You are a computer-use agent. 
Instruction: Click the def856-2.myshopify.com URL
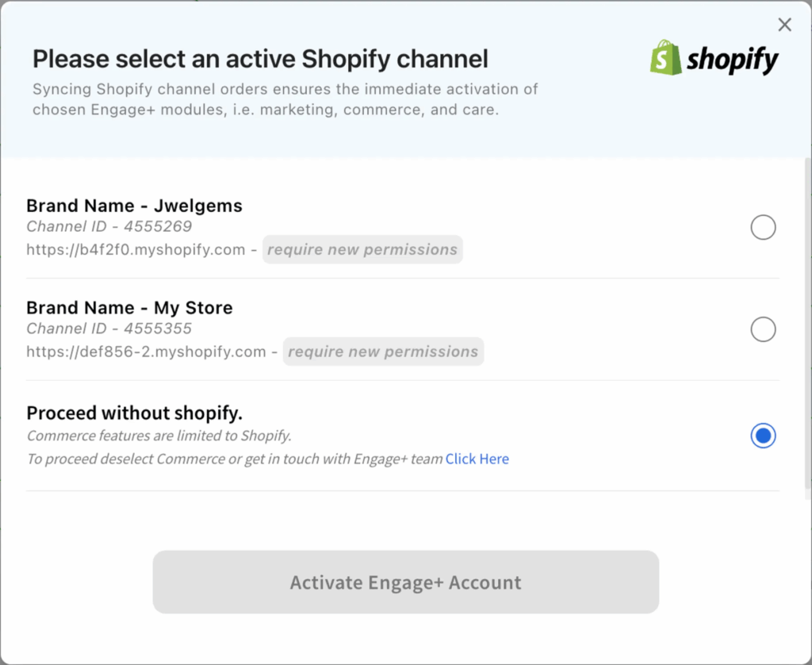146,352
